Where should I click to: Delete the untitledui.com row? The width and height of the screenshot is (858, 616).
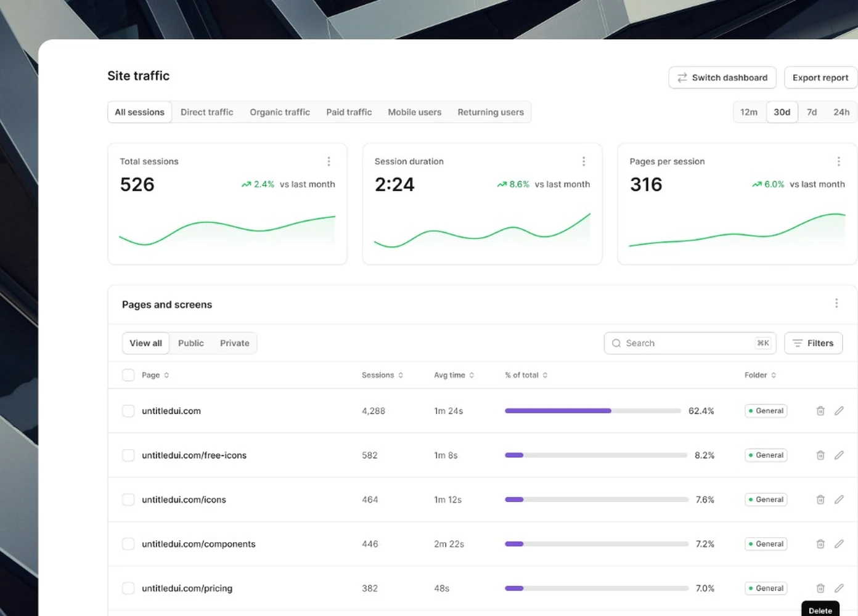(820, 411)
